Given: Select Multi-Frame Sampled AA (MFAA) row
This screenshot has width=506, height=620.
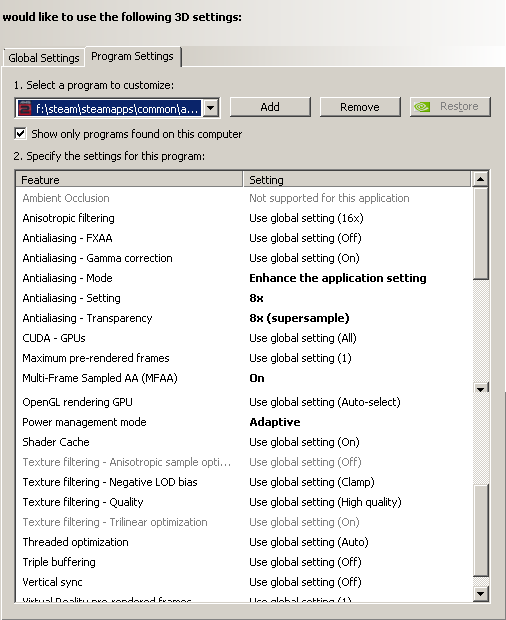Looking at the screenshot, I should [244, 378].
